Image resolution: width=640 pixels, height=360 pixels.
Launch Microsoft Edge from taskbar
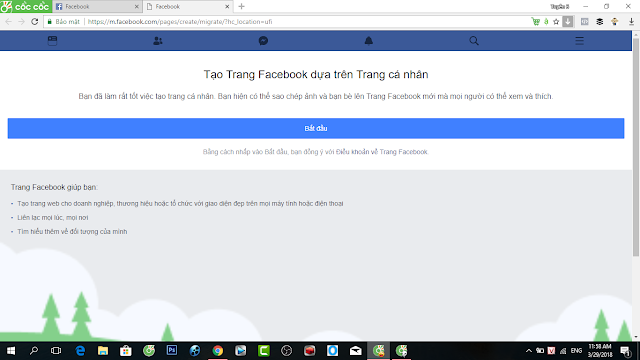pyautogui.click(x=80, y=351)
